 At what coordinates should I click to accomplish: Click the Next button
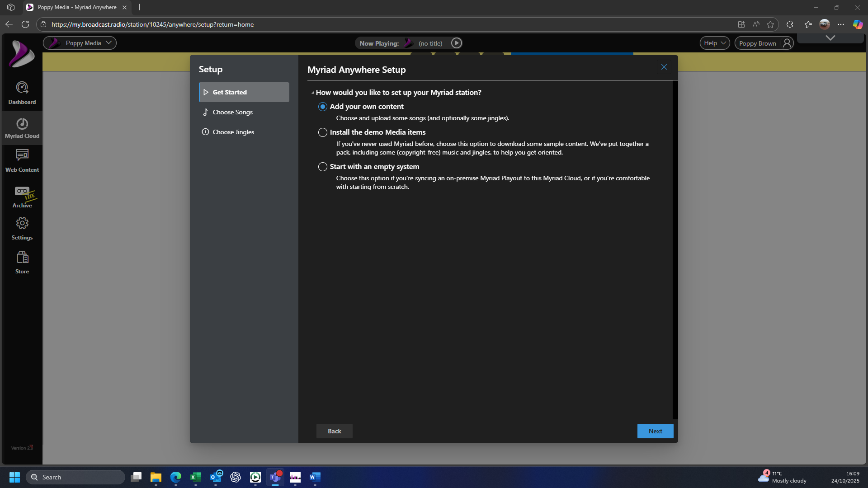coord(655,431)
